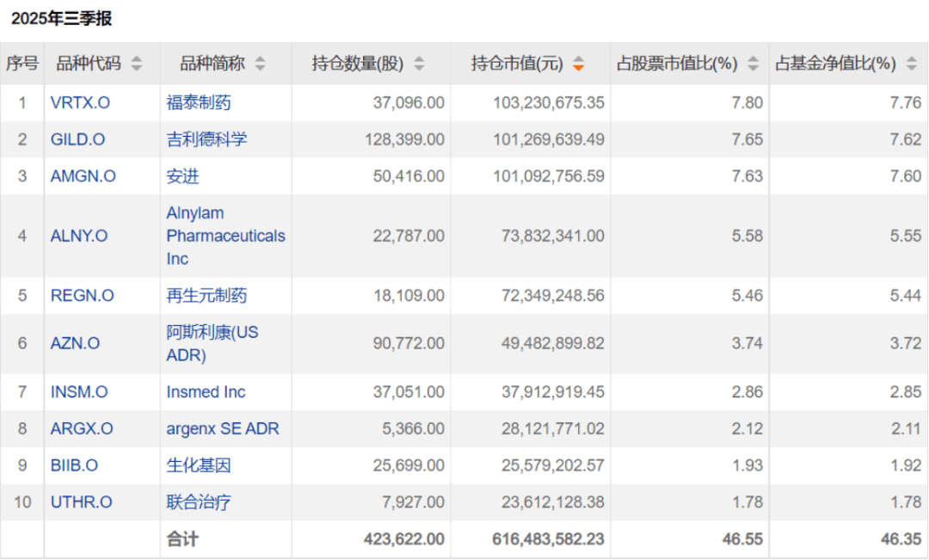Open the argenx SE ADR name link
Viewport: 929px width, 560px height.
point(222,429)
